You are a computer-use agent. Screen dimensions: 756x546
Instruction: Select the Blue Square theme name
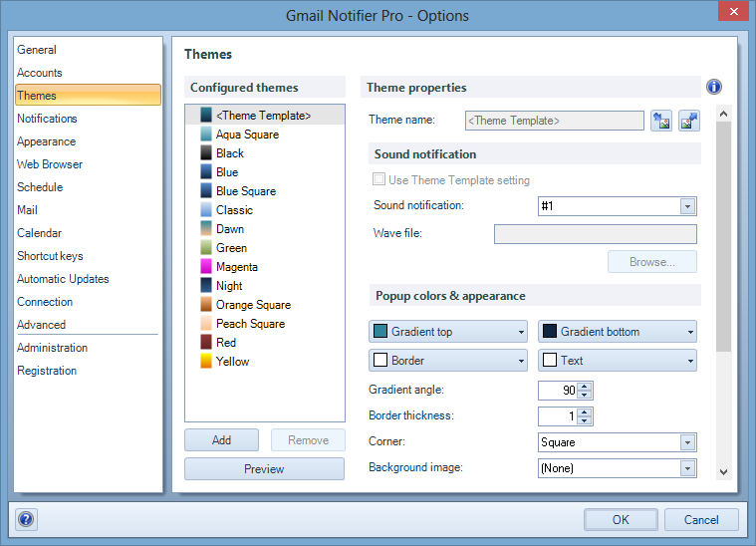click(x=246, y=191)
